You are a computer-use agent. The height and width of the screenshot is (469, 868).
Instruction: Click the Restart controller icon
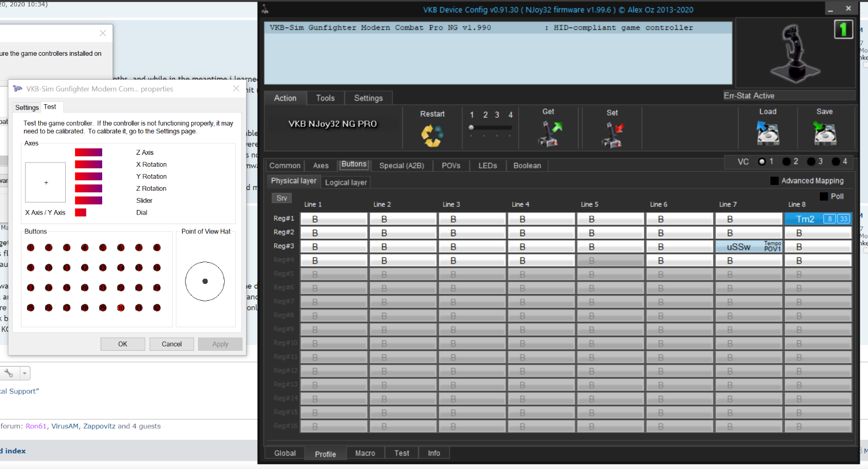432,135
